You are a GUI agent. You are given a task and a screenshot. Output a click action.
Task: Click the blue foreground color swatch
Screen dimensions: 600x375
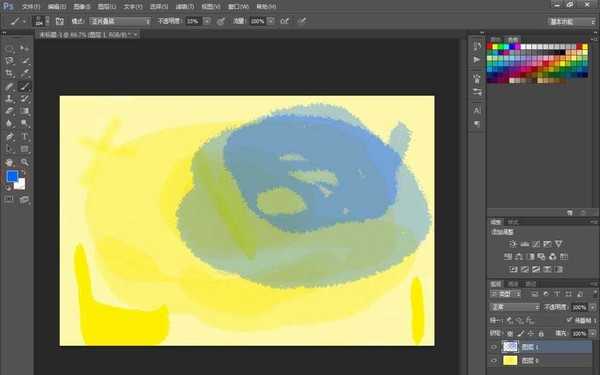click(12, 176)
